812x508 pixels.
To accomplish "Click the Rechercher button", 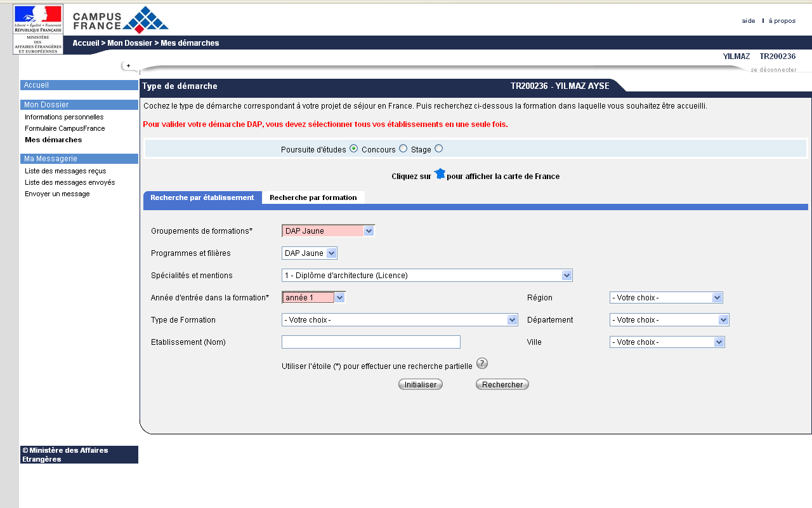I will pyautogui.click(x=502, y=384).
